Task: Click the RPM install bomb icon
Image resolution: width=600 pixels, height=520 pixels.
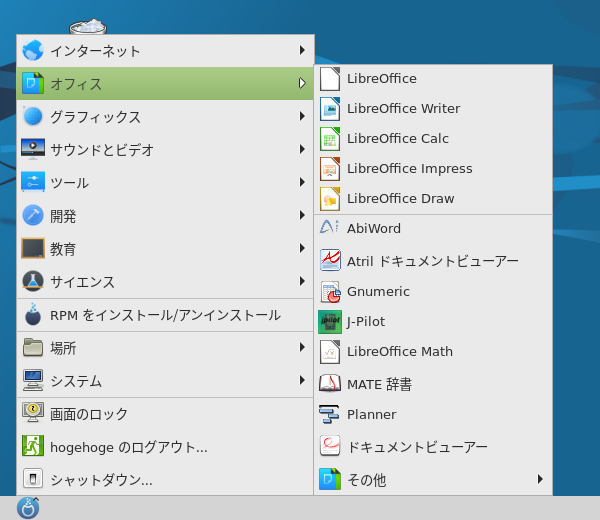Action: tap(33, 314)
